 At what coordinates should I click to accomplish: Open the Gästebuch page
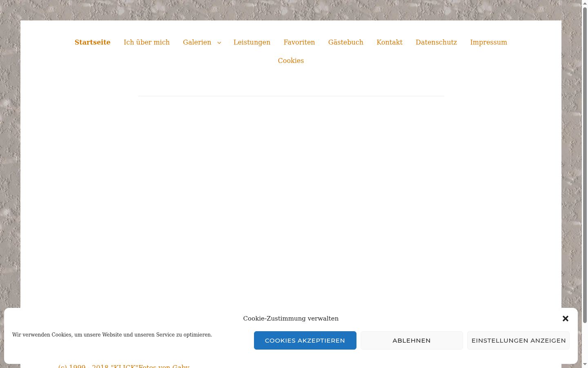[346, 42]
